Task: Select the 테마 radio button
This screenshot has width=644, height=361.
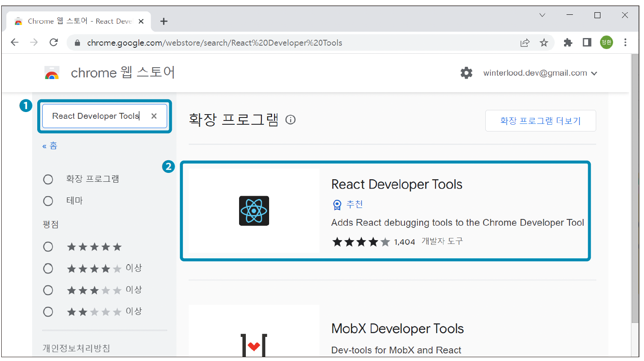Action: (48, 201)
